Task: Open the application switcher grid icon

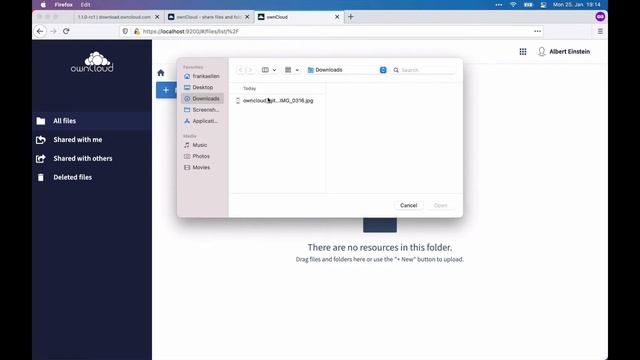Action: click(x=523, y=51)
